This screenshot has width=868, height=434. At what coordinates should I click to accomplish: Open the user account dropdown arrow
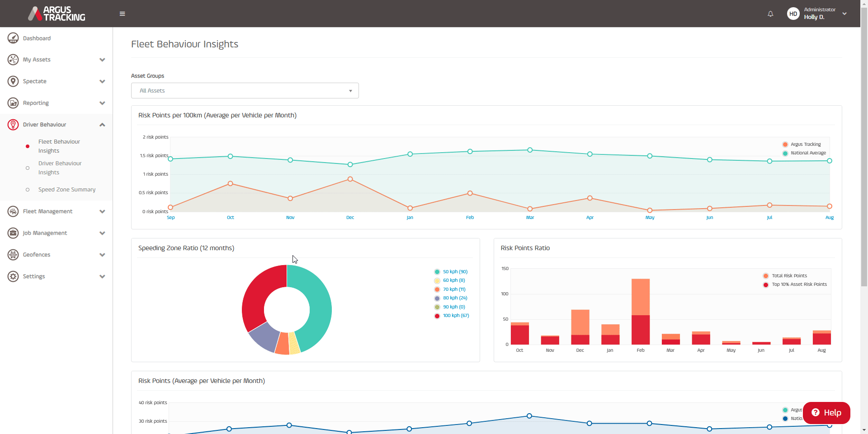844,14
